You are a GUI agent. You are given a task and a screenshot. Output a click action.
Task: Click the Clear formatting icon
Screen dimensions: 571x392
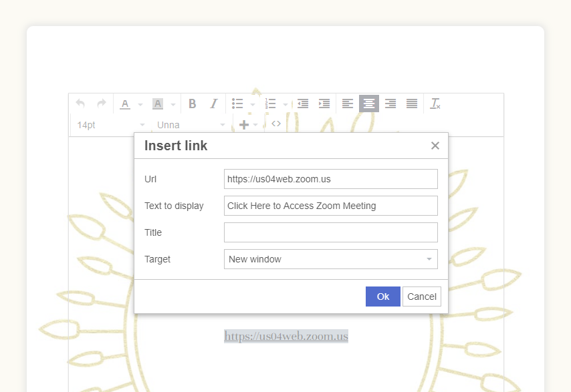pos(435,104)
